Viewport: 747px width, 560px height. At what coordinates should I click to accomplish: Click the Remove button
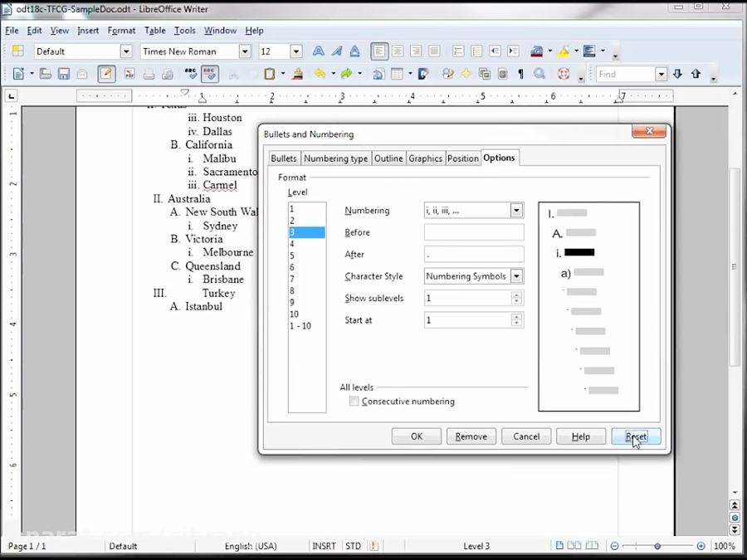[471, 436]
